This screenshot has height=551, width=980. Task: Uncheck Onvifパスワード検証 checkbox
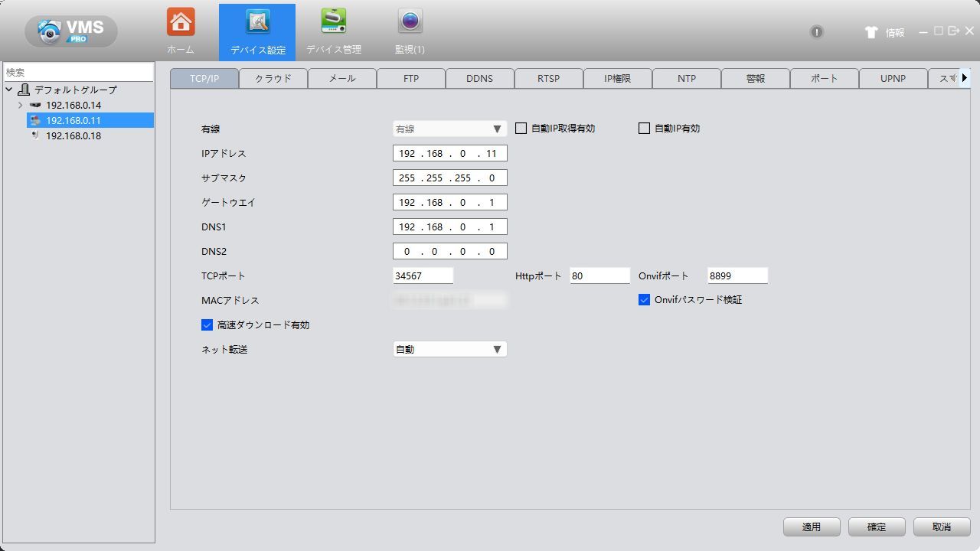(x=644, y=300)
